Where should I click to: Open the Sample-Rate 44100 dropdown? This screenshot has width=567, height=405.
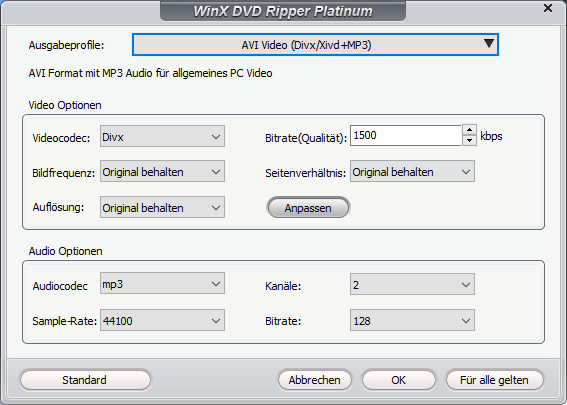pos(162,320)
